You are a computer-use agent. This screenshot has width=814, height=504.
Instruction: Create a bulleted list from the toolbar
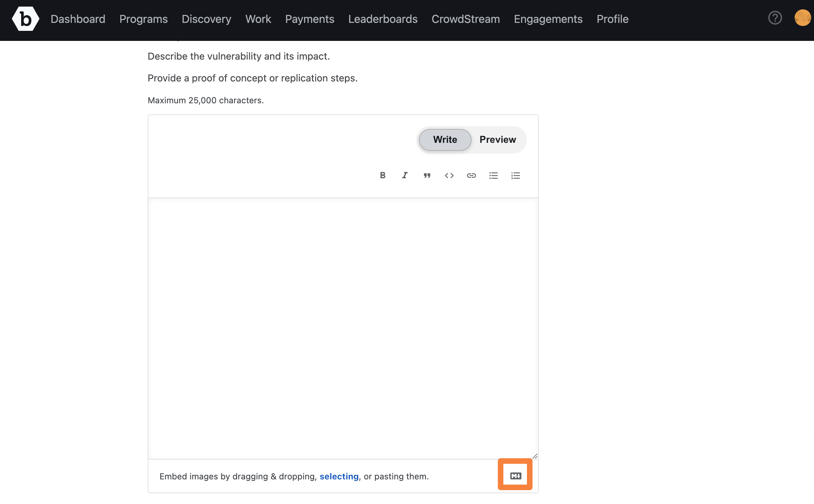tap(493, 175)
